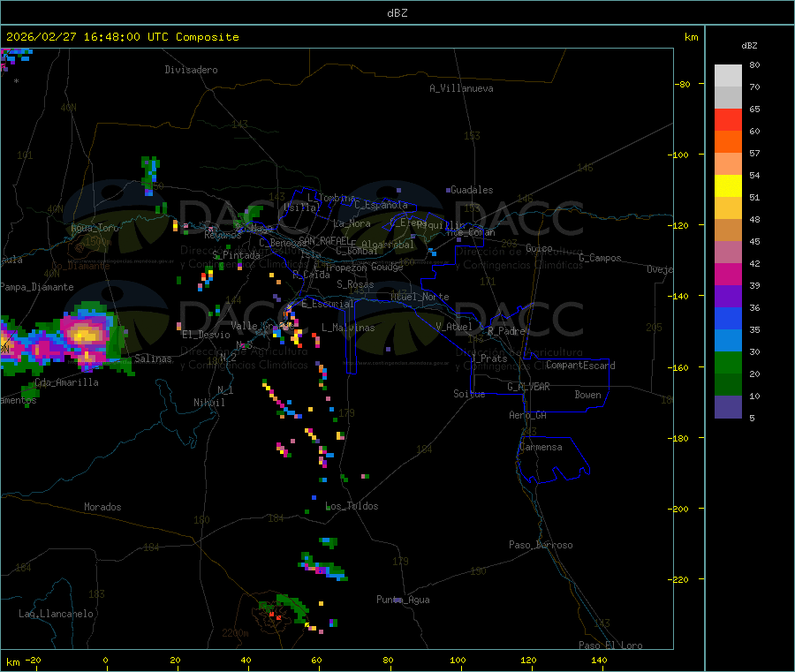
Task: Click the bright green 20–30 dBZ legend swatch
Action: tap(728, 362)
